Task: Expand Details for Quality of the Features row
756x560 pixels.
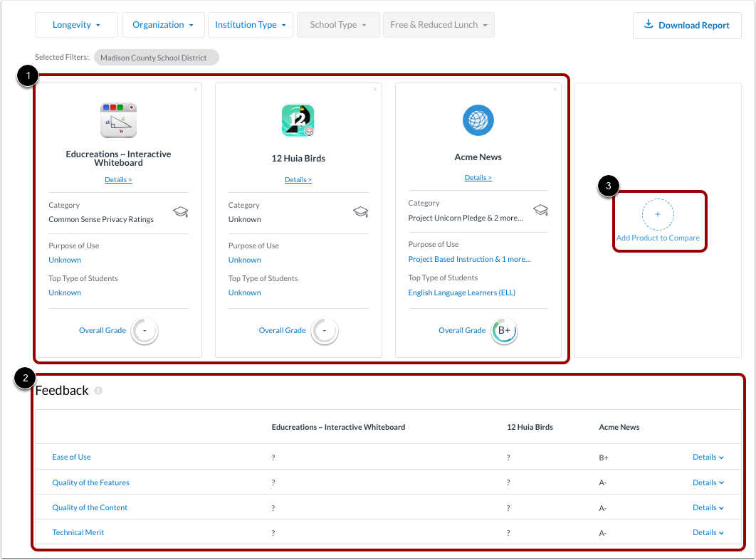Action: point(708,482)
